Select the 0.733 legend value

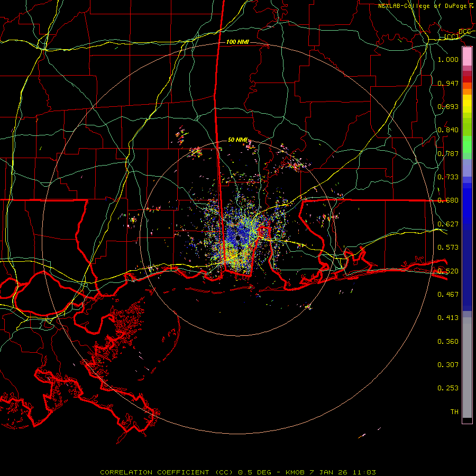pyautogui.click(x=448, y=177)
